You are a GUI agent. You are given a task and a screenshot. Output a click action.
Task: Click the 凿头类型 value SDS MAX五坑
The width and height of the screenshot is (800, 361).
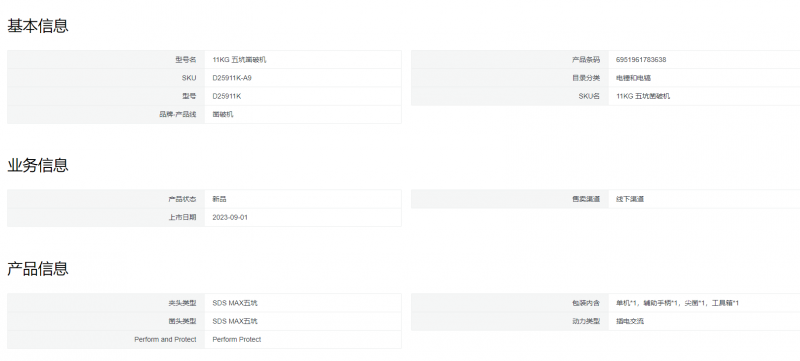point(235,321)
